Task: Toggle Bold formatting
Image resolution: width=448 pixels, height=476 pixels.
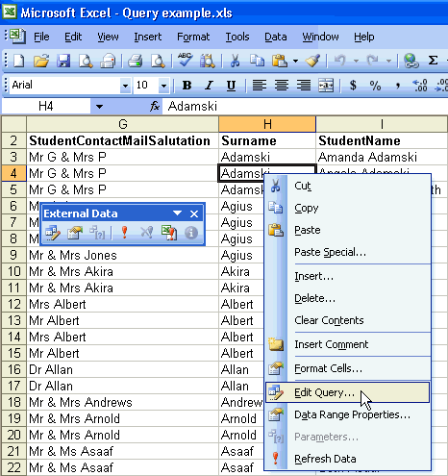Action: point(187,86)
